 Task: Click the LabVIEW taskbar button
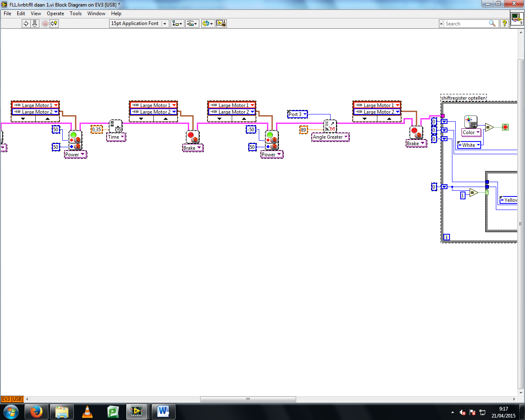[137, 412]
